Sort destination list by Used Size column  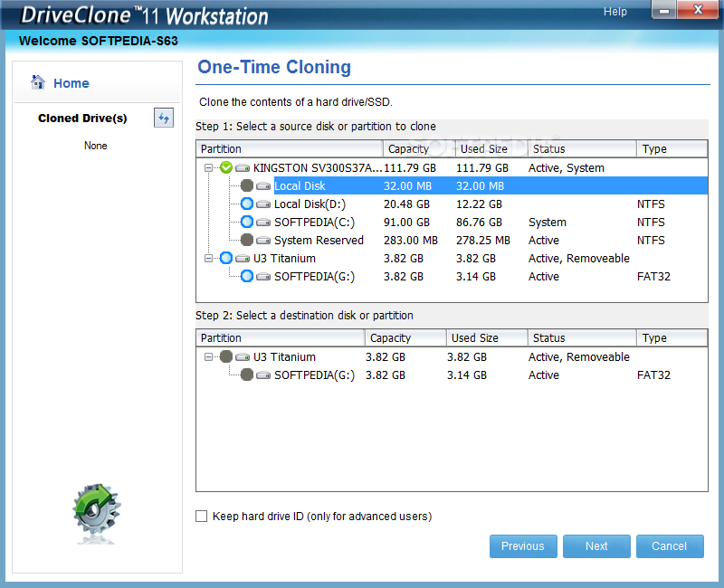tap(487, 338)
